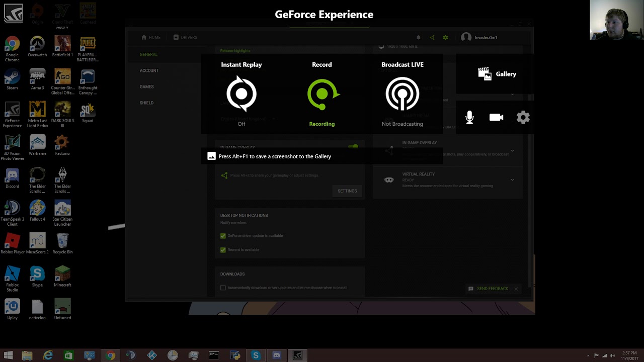Click the Roblox Player desktop shortcut

point(12,244)
